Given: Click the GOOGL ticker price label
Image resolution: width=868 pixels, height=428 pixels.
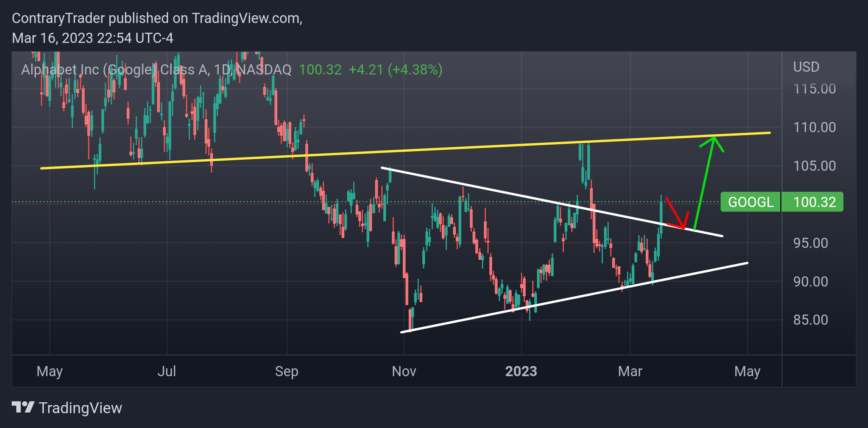Looking at the screenshot, I should (751, 202).
